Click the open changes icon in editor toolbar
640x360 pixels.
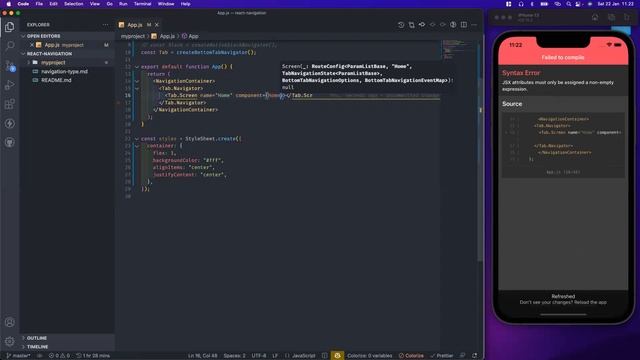tap(411, 25)
